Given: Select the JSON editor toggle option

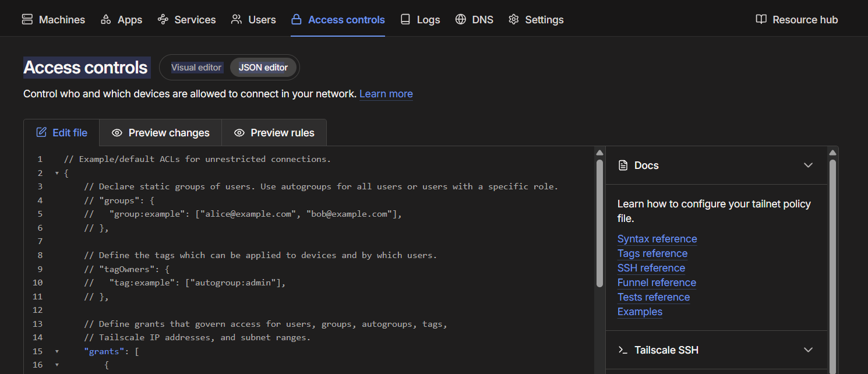Looking at the screenshot, I should click(x=263, y=68).
